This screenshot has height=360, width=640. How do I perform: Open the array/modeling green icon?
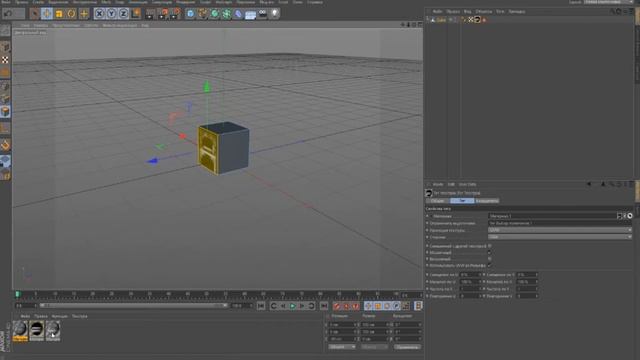227,14
